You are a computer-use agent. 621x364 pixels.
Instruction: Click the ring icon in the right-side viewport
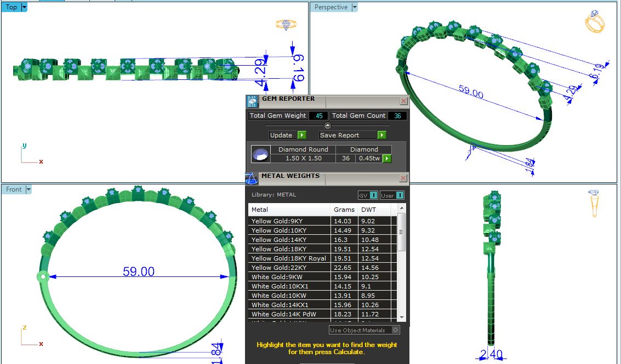coord(594,204)
